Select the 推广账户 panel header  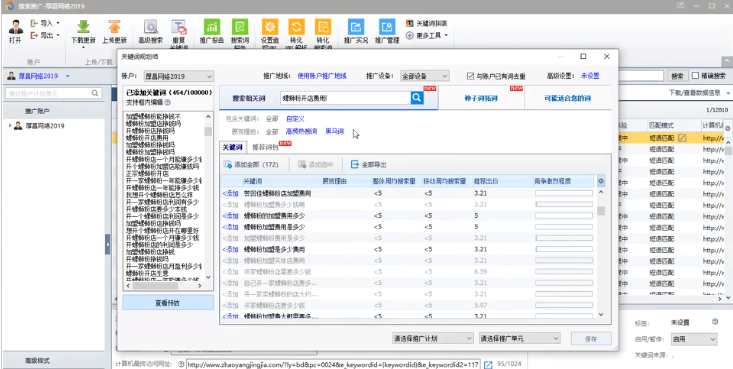click(54, 111)
